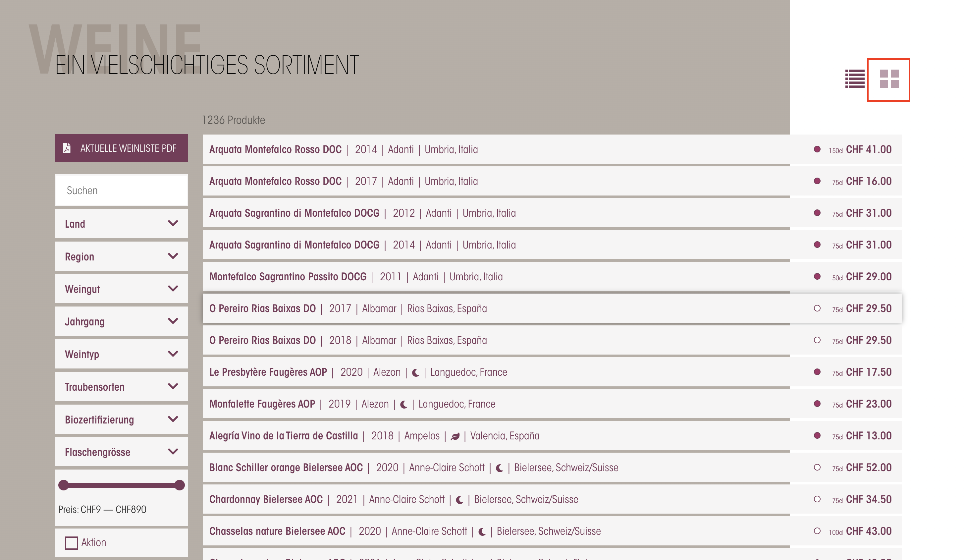This screenshot has width=964, height=560.
Task: Download the Aktuelle Weinliste PDF
Action: pyautogui.click(x=122, y=148)
